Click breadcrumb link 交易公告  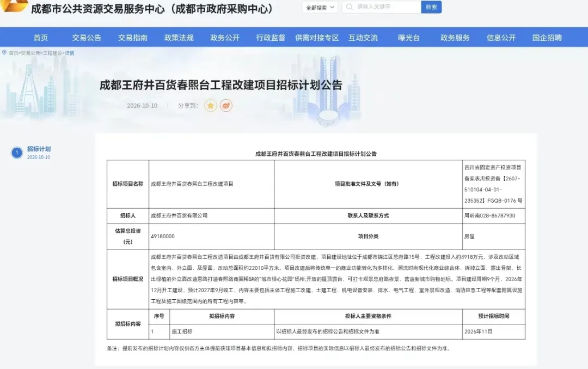click(x=30, y=53)
